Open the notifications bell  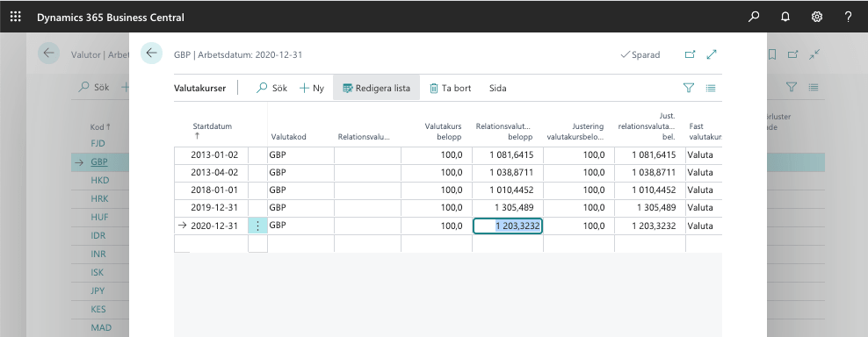click(785, 17)
